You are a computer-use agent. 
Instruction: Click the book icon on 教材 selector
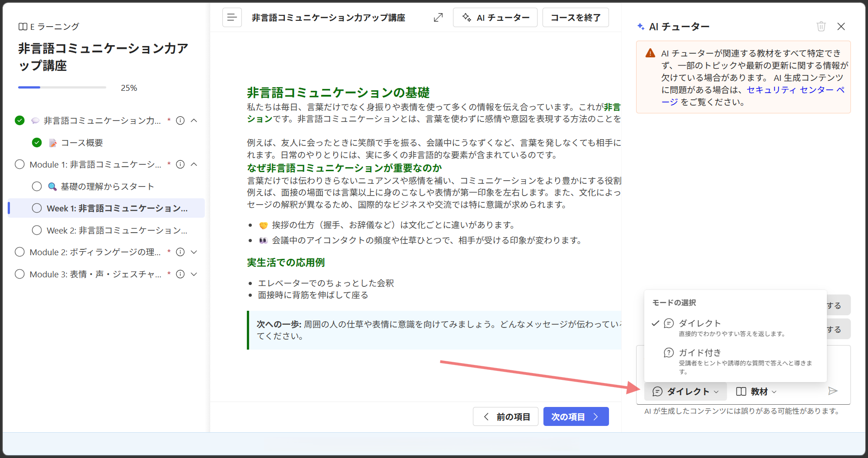coord(741,392)
